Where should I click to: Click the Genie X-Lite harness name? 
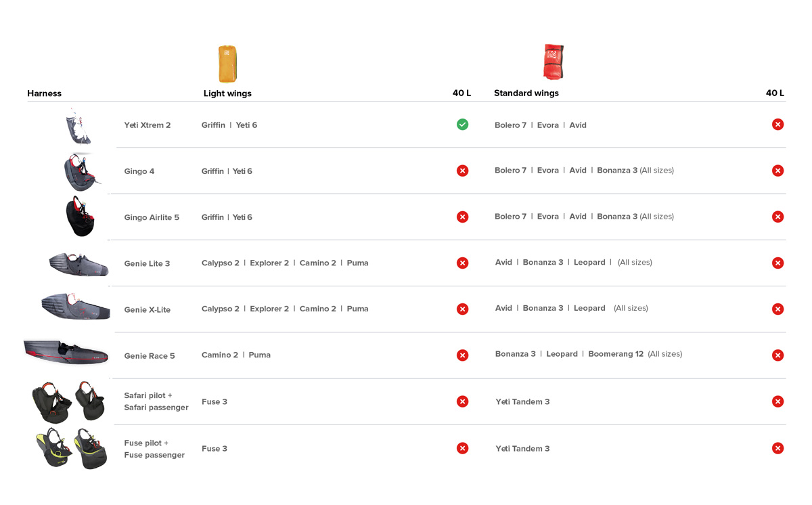coord(148,309)
